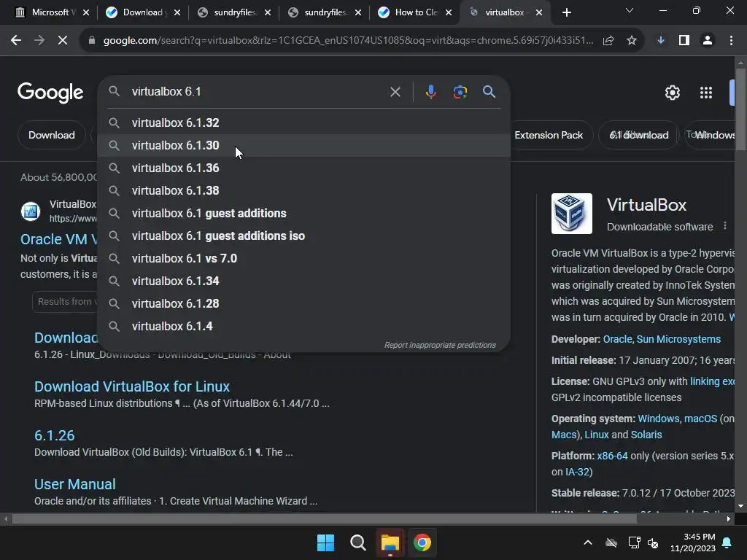747x560 pixels.
Task: Open the Sun Microsystems link
Action: tap(678, 339)
